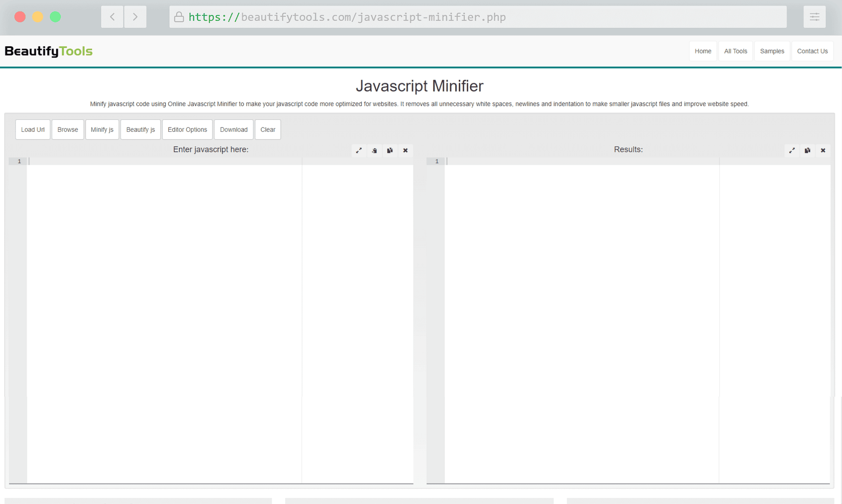Click the copy icon in input panel

tap(389, 151)
